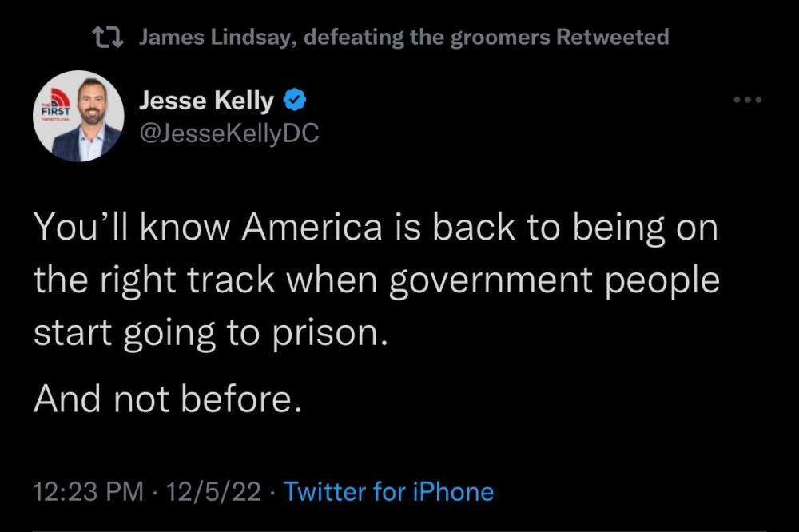Visit the @JesseKellyDC handle
799x532 pixels.
pos(229,133)
